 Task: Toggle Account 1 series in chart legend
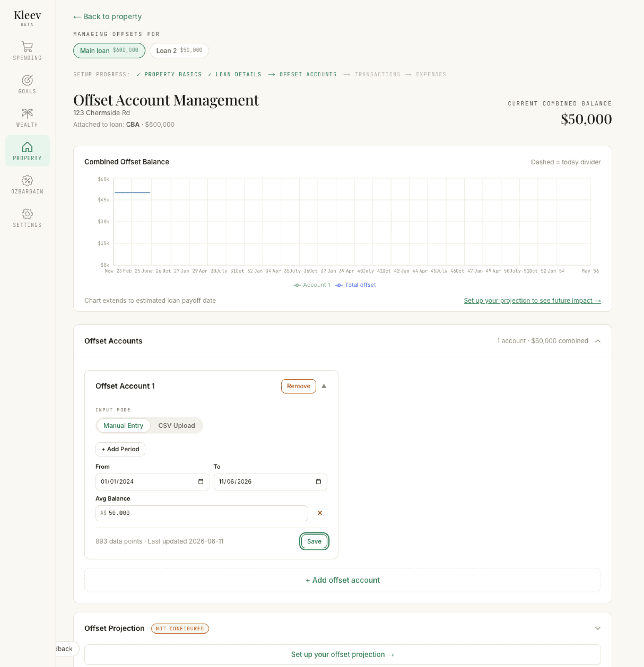pos(312,285)
